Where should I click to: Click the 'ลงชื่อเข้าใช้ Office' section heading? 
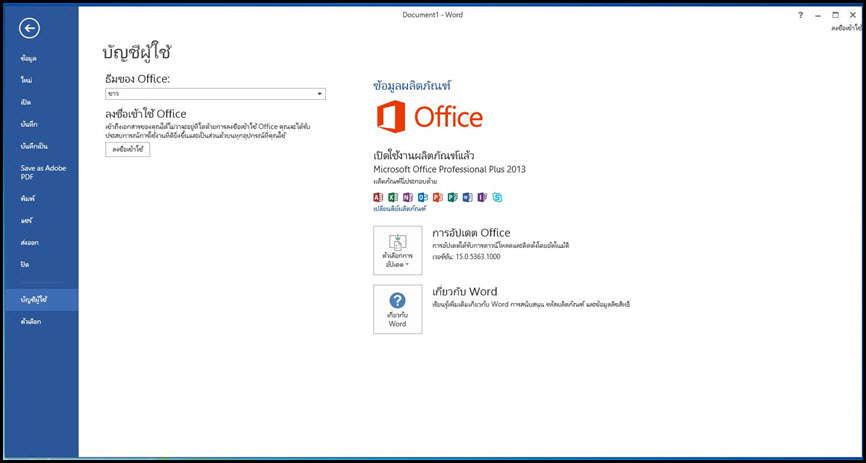point(146,113)
